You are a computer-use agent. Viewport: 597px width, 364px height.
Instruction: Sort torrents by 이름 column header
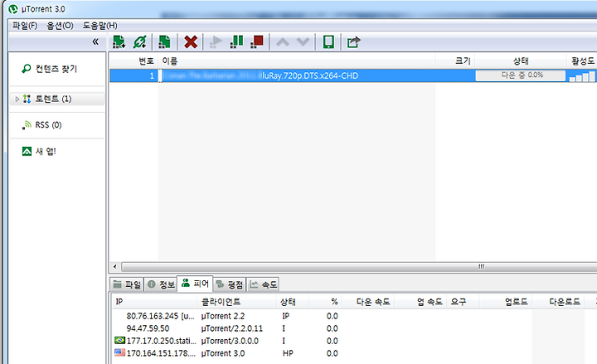(297, 61)
